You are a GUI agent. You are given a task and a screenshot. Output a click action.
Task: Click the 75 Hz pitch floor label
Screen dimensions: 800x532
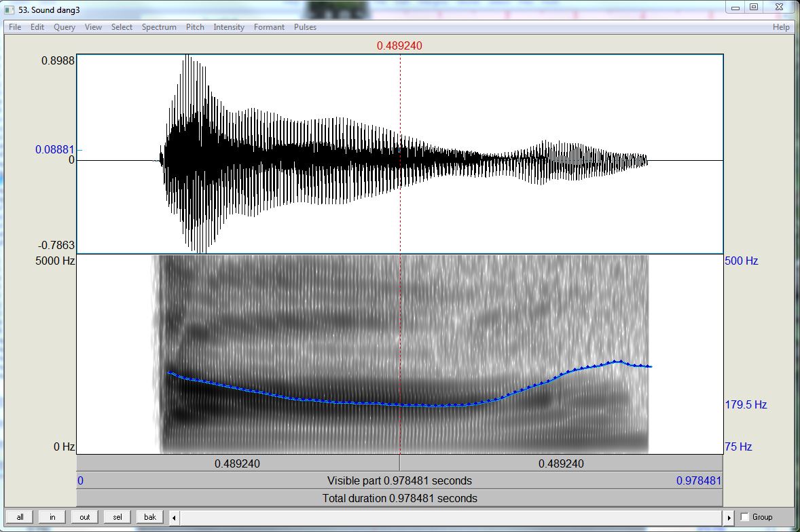pyautogui.click(x=738, y=447)
